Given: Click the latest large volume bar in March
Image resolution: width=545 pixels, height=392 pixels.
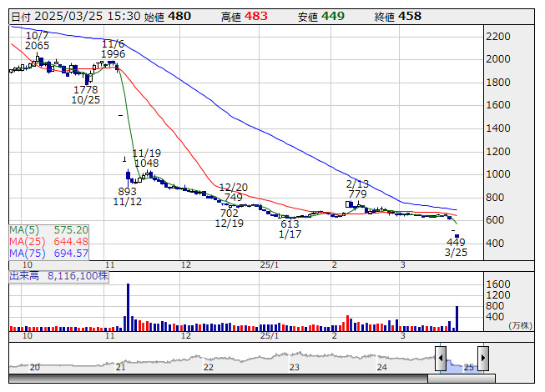Looking at the screenshot, I should click(457, 319).
